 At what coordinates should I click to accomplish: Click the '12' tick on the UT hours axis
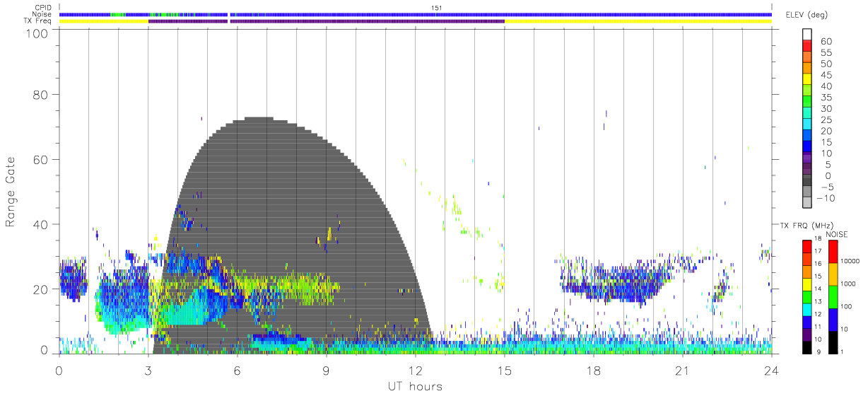pyautogui.click(x=415, y=370)
